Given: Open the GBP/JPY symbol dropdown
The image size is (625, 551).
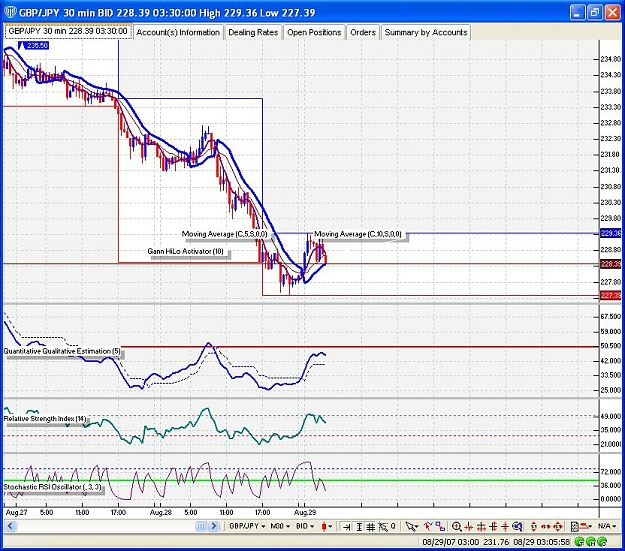Looking at the screenshot, I should (x=248, y=526).
